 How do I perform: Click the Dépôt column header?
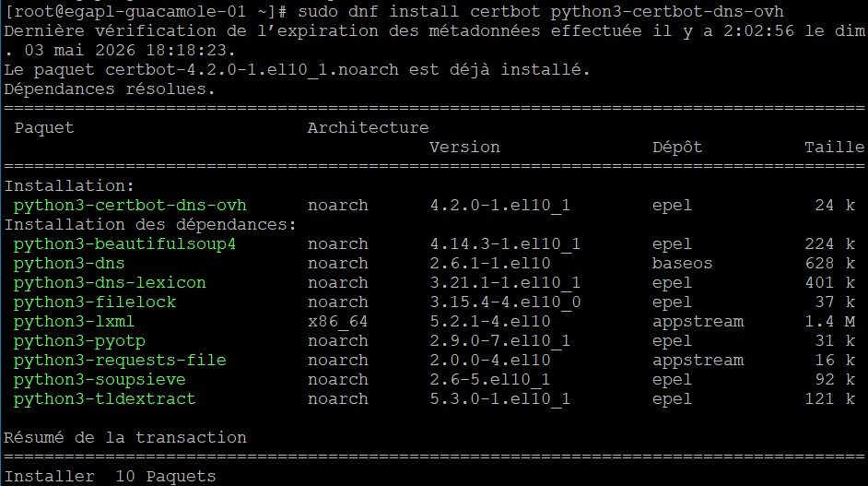click(677, 148)
